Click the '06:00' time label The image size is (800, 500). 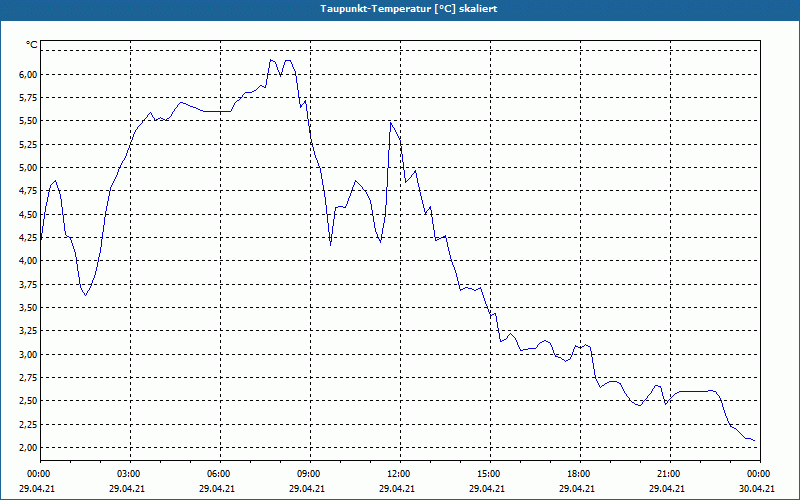tap(220, 474)
